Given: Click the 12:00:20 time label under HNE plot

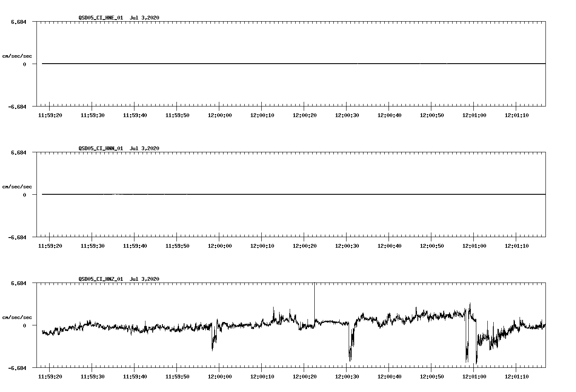Looking at the screenshot, I should pos(305,115).
